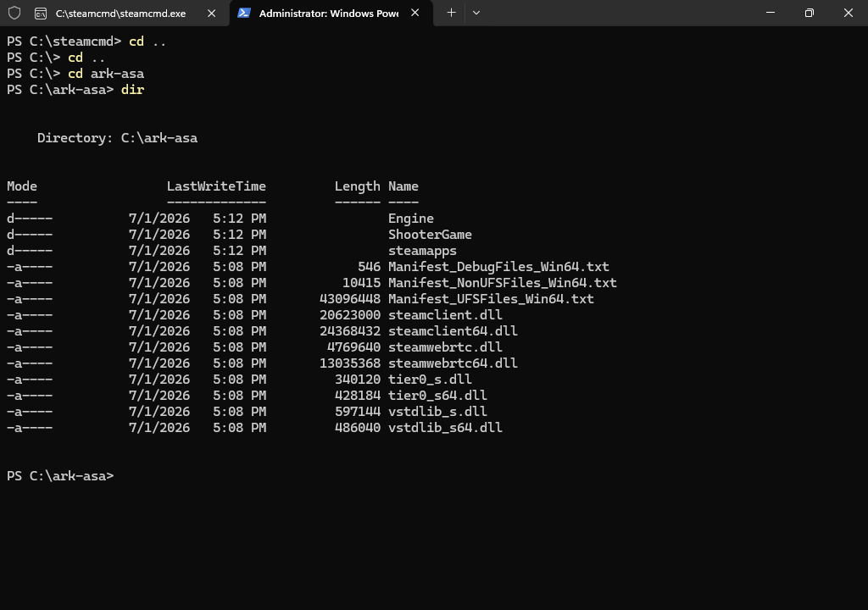
Task: Restore down the terminal window
Action: [810, 12]
